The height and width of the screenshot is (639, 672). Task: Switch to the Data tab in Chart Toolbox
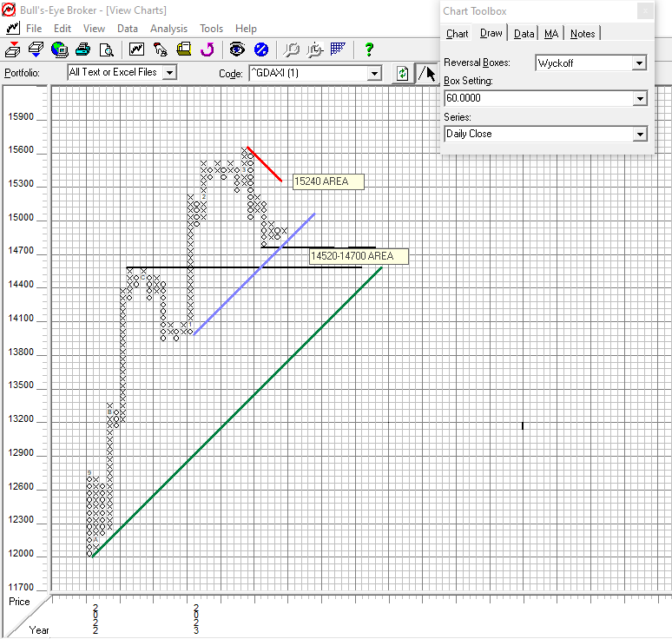pos(524,34)
